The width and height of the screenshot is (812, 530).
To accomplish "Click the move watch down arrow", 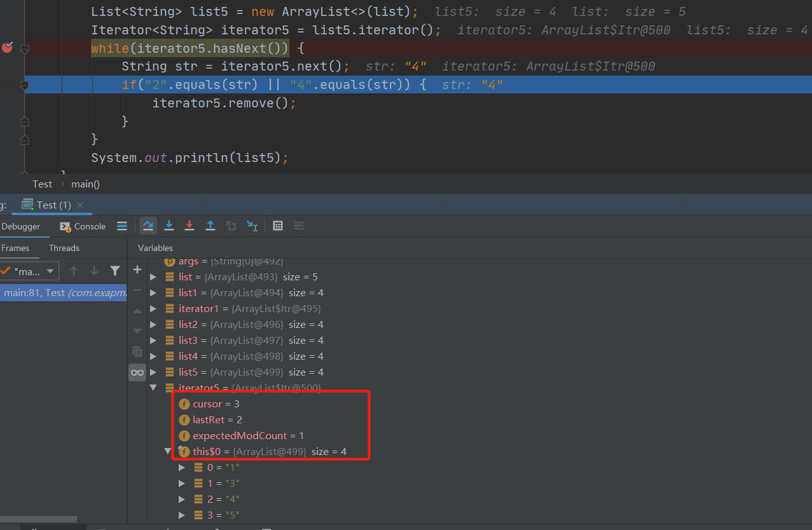I will 137,330.
